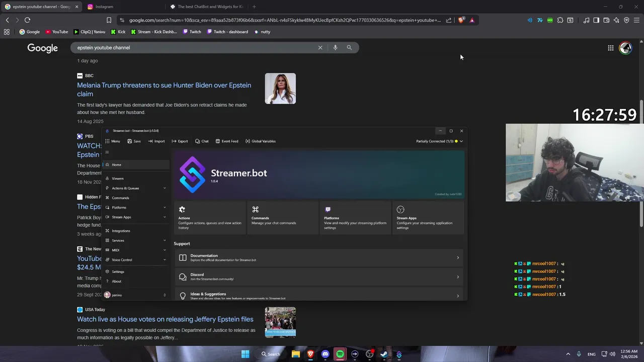The width and height of the screenshot is (644, 362).
Task: Toggle browser sidebar panel icon
Action: pos(596,20)
